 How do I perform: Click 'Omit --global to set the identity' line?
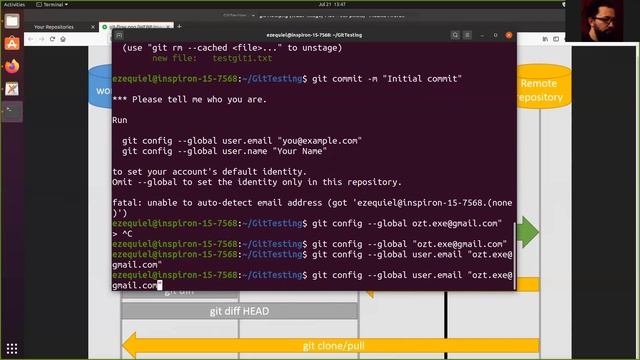257,182
